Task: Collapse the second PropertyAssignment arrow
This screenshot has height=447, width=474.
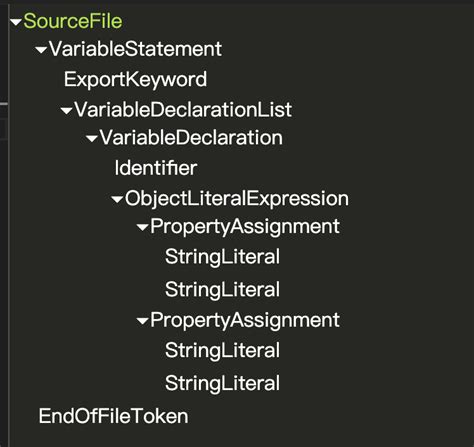Action: point(142,321)
